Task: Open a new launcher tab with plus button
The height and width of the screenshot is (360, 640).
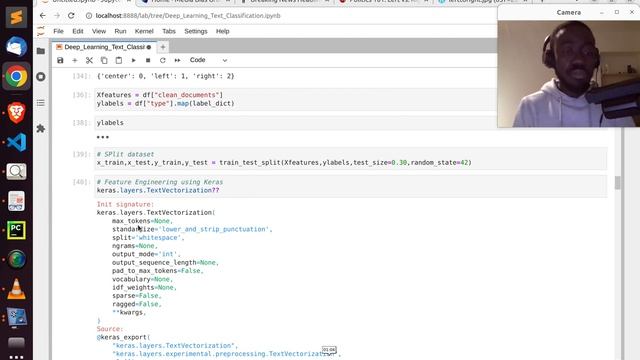Action: click(x=163, y=47)
